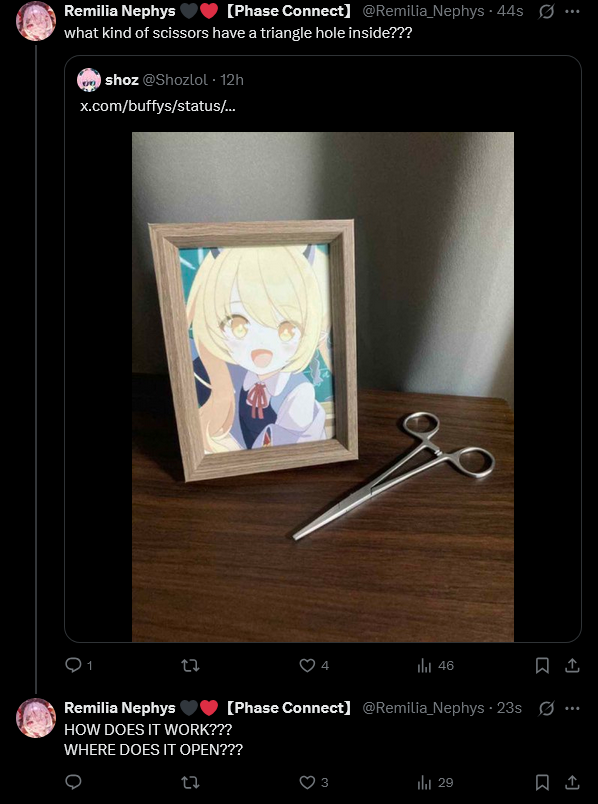View analytics showing 29 views
Image resolution: width=598 pixels, height=804 pixels.
pos(424,782)
